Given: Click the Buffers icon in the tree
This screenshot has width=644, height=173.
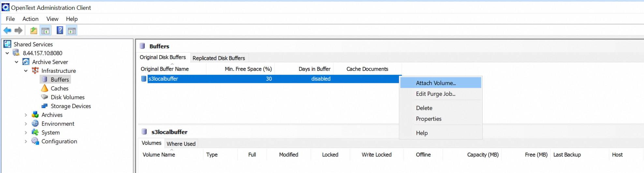Looking at the screenshot, I should [45, 79].
